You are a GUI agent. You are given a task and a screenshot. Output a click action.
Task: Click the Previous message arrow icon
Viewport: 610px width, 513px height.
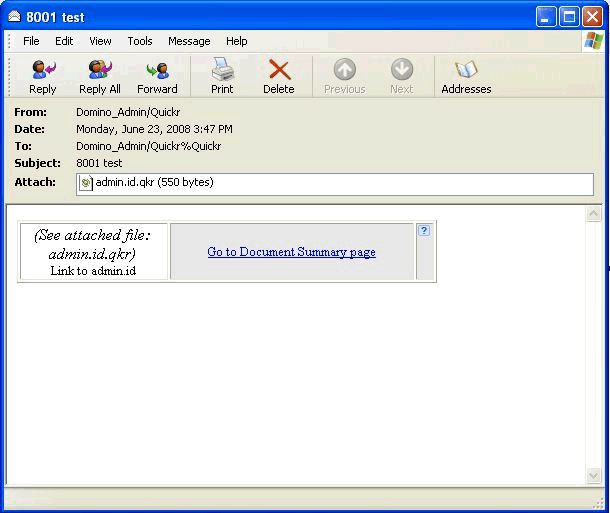(x=345, y=69)
